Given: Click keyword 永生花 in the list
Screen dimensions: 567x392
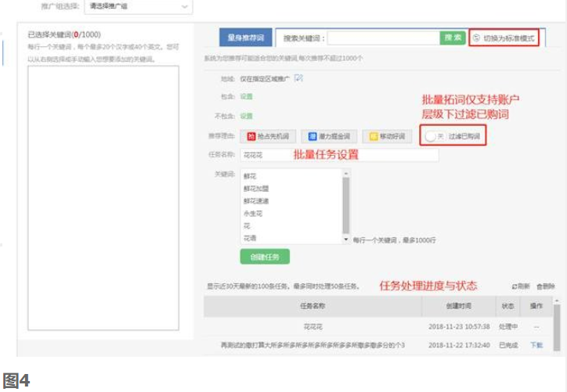Looking at the screenshot, I should (x=253, y=214).
